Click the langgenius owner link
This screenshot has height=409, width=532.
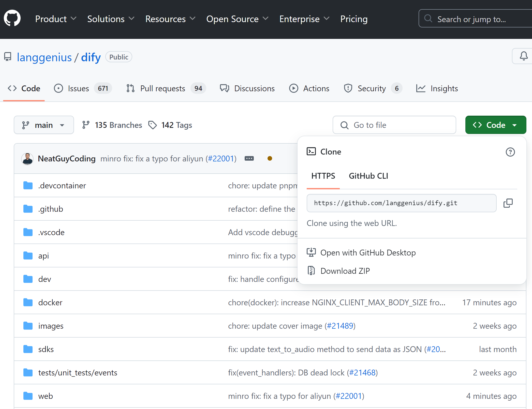[44, 57]
